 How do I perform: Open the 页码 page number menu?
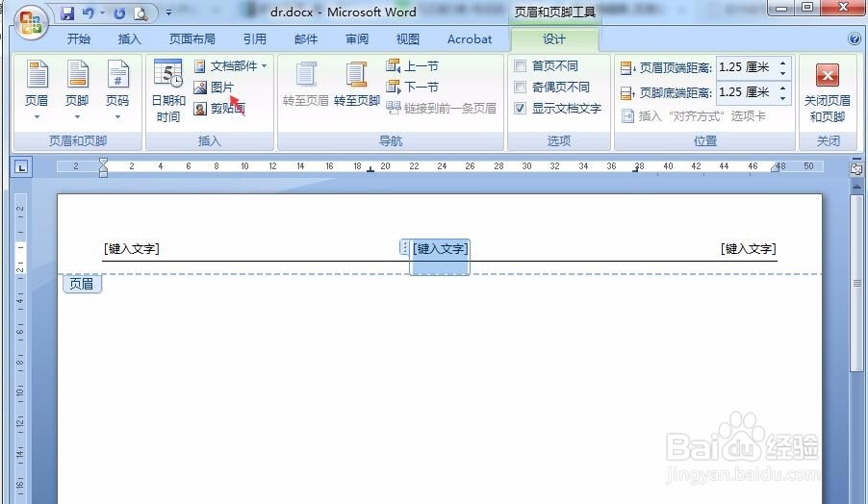(x=117, y=90)
